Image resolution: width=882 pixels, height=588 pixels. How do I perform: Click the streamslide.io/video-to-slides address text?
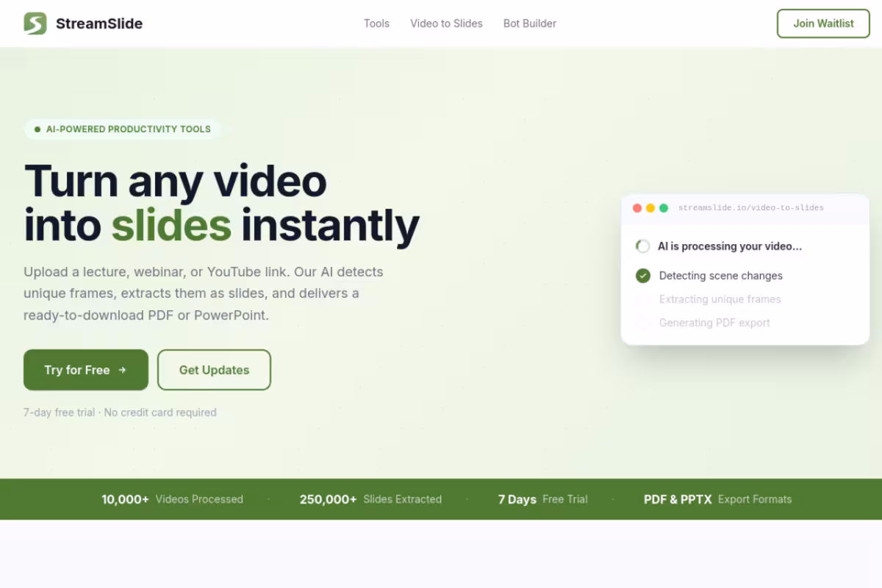(x=750, y=208)
